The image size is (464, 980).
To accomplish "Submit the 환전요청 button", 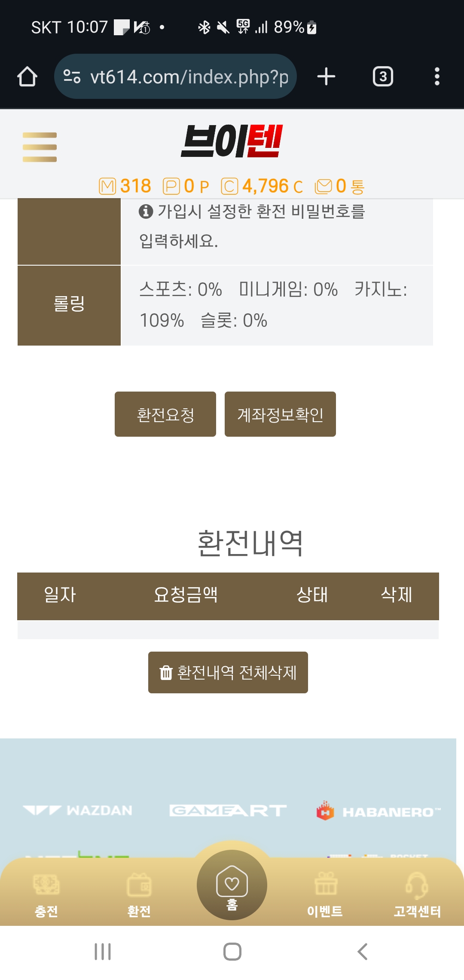I will (x=165, y=414).
